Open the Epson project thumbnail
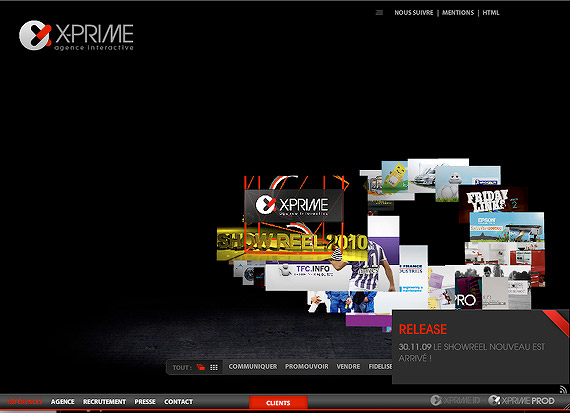The width and height of the screenshot is (570, 413). pyautogui.click(x=507, y=227)
